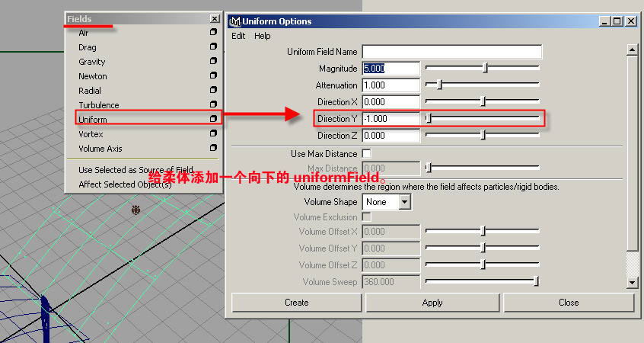Click the options scrollbar down arrow
This screenshot has width=644, height=343.
pos(632,283)
